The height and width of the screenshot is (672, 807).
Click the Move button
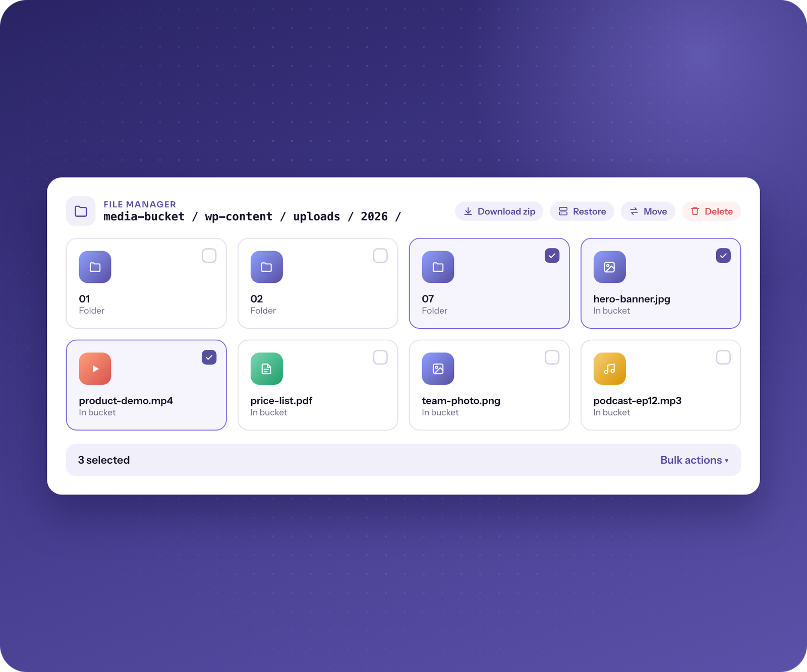[x=648, y=211]
